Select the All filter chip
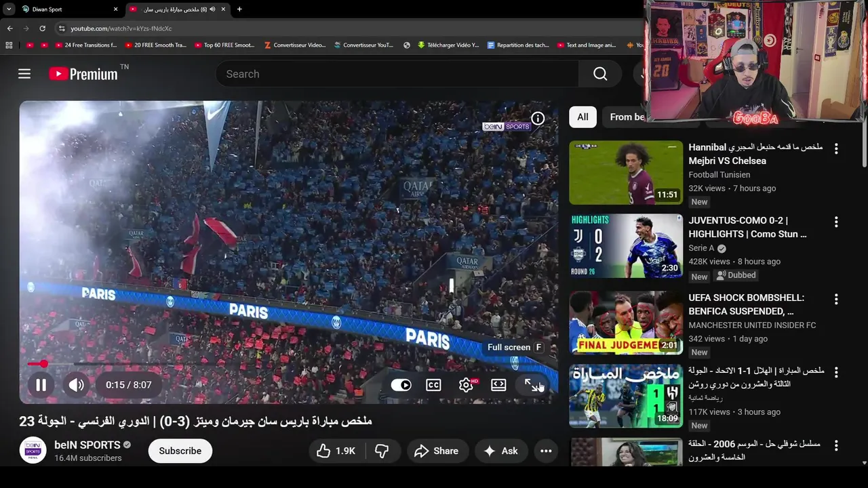 (583, 117)
